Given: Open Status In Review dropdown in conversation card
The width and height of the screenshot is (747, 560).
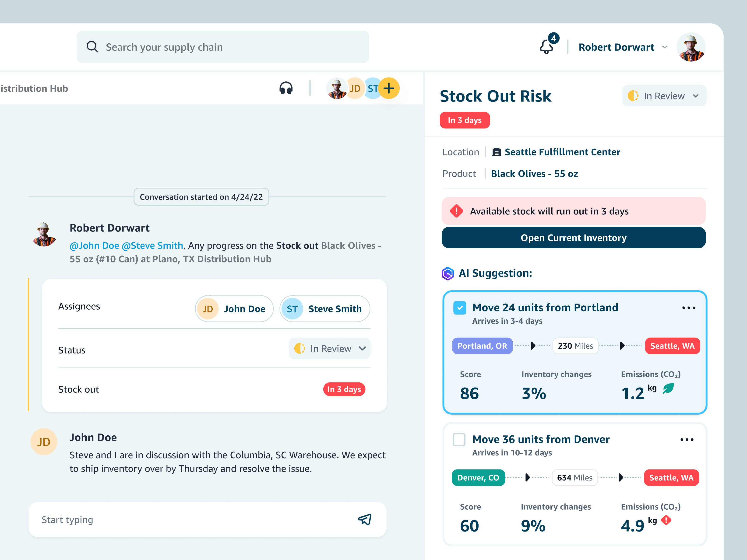Looking at the screenshot, I should (x=330, y=348).
